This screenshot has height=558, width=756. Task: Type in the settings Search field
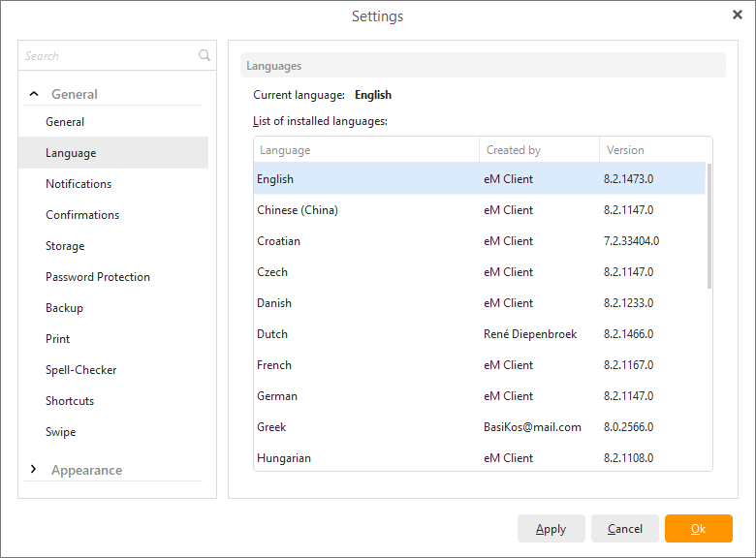[107, 56]
